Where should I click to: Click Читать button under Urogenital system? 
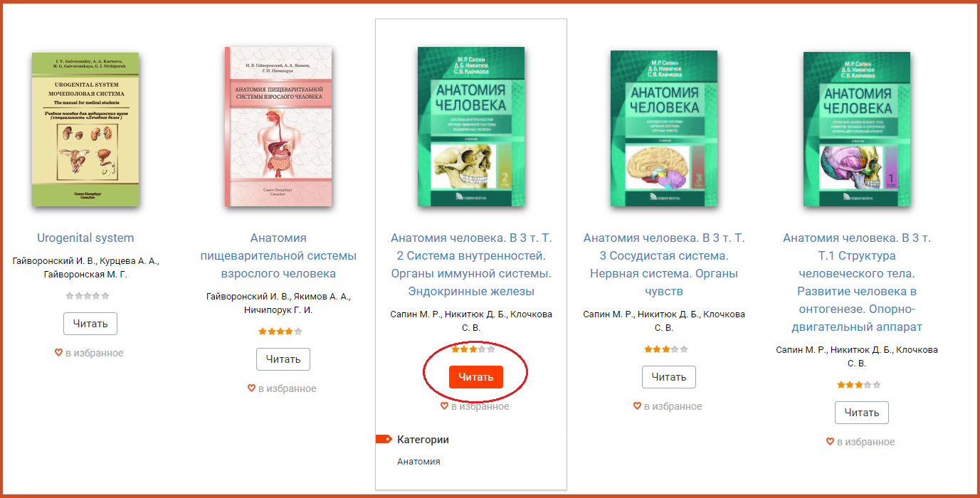(90, 324)
